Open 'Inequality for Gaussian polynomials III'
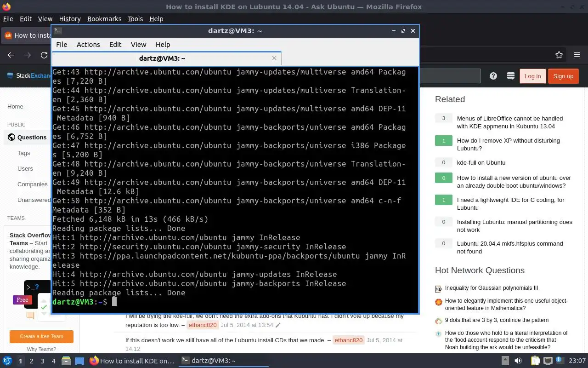The height and width of the screenshot is (368, 588). pyautogui.click(x=492, y=288)
